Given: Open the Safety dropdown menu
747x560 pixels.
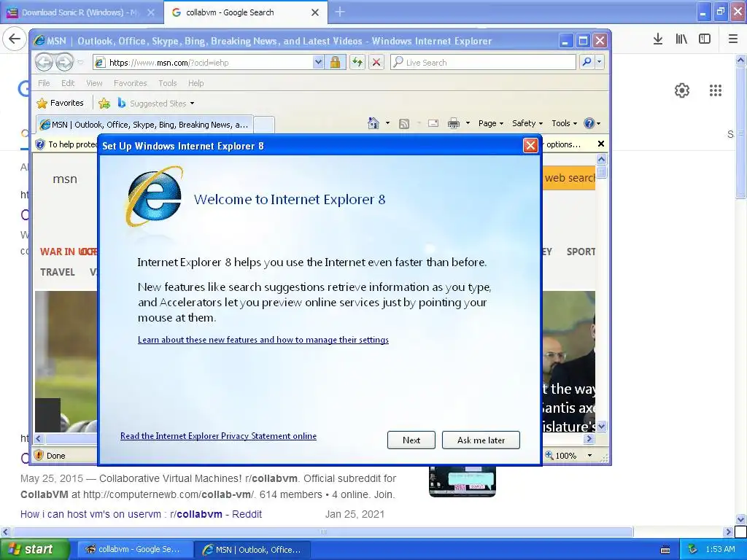Looking at the screenshot, I should 527,123.
